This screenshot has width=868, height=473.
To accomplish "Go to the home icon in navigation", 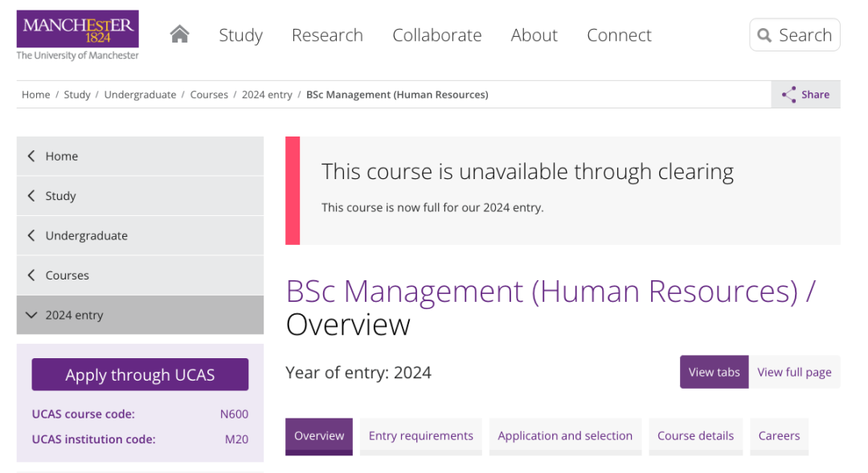I will [179, 35].
